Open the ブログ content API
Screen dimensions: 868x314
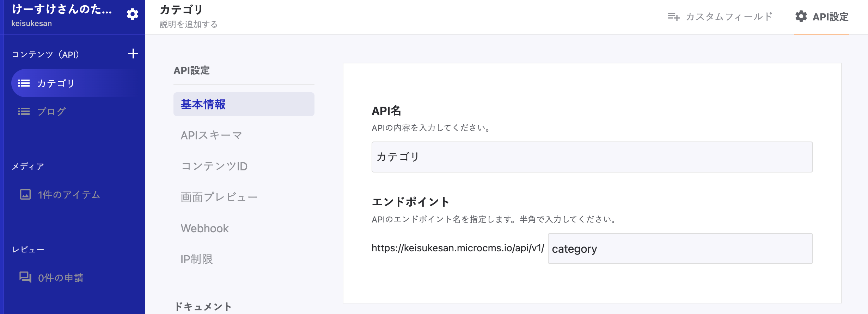click(51, 112)
